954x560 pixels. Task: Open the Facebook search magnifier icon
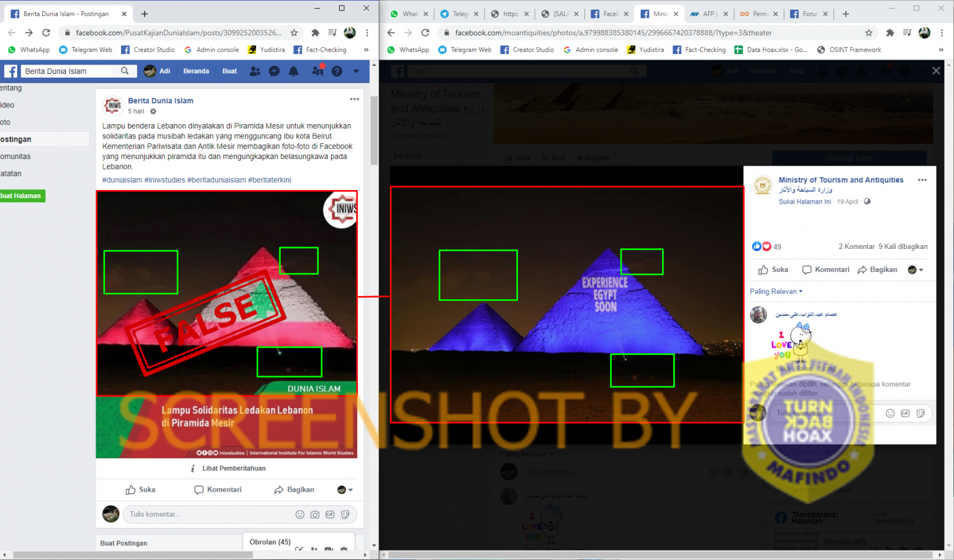click(x=125, y=71)
